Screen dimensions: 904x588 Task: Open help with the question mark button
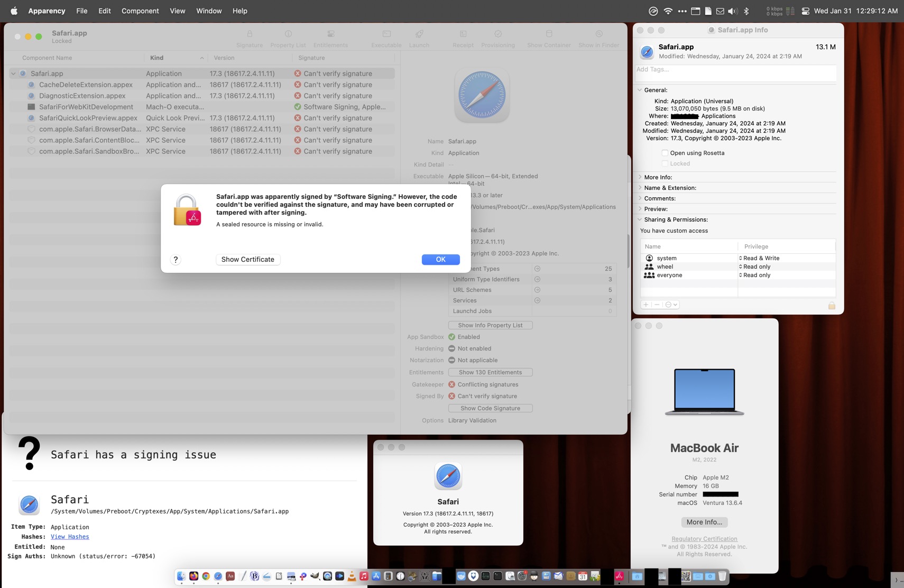[176, 260]
